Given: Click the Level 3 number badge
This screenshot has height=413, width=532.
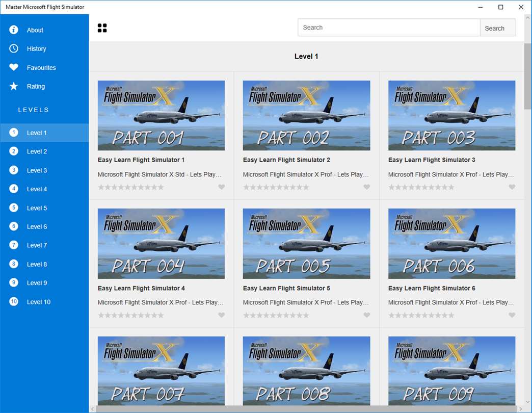Looking at the screenshot, I should click(14, 170).
